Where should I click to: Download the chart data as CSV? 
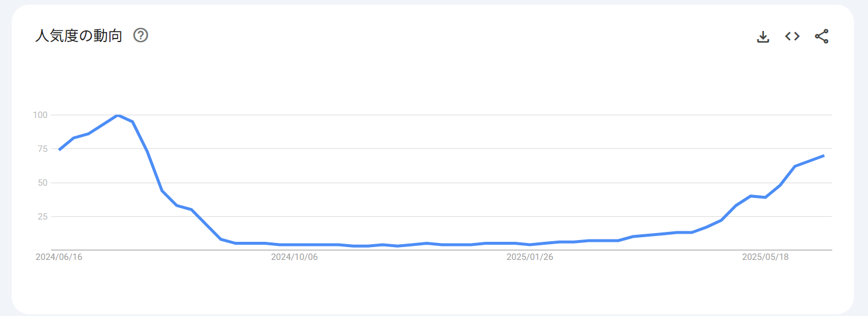tap(763, 36)
